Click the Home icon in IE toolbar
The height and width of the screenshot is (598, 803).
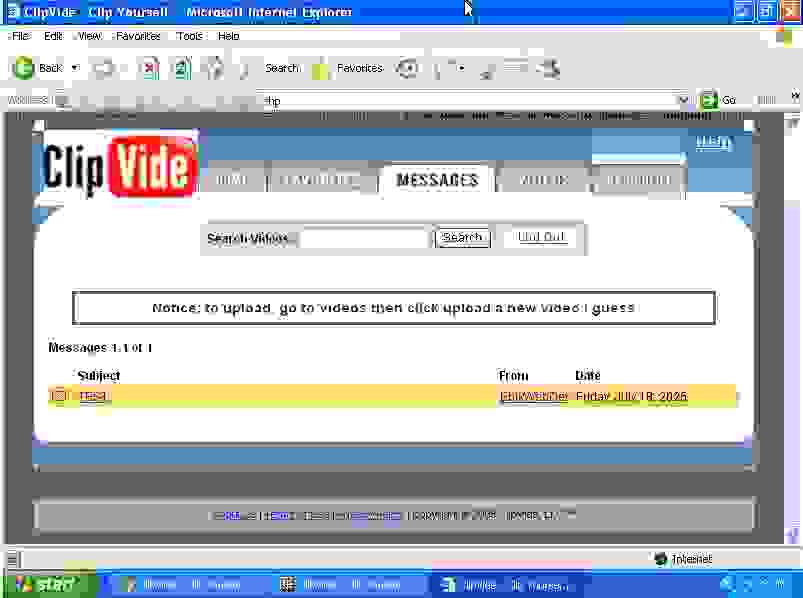213,68
